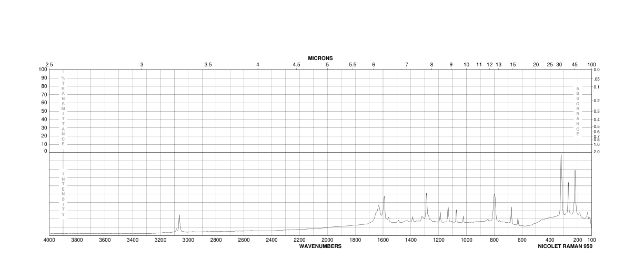644x278 pixels.
Task: Select the 200 wavenumber tick label
Action: [x=578, y=240]
